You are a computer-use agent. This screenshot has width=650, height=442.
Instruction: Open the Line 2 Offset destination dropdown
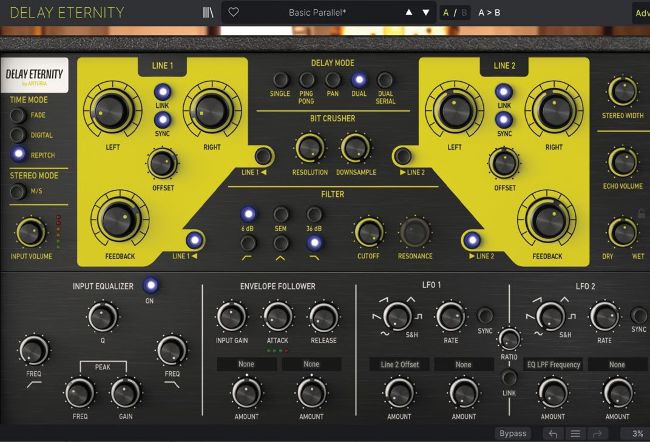400,364
